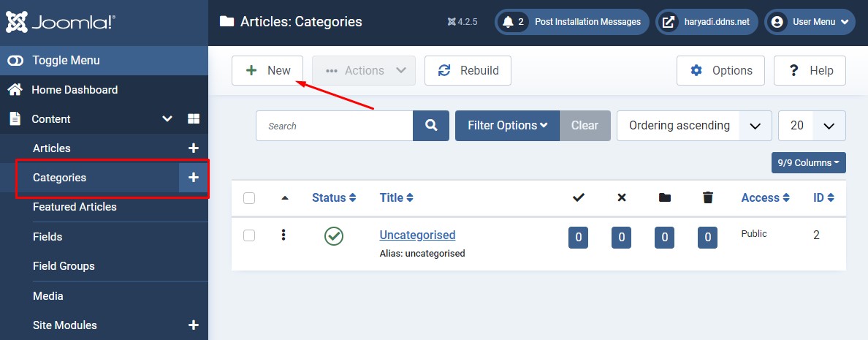Go to Media in the sidebar

point(48,296)
